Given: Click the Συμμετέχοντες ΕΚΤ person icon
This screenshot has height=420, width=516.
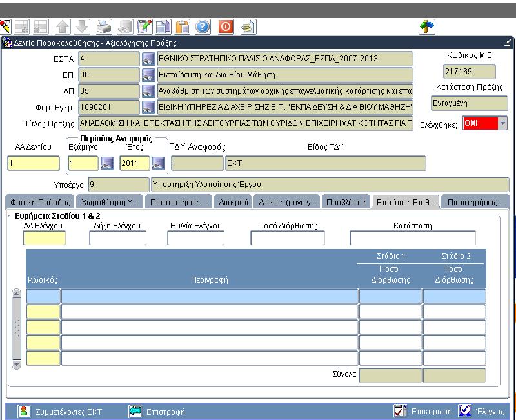Looking at the screenshot, I should (x=24, y=412).
